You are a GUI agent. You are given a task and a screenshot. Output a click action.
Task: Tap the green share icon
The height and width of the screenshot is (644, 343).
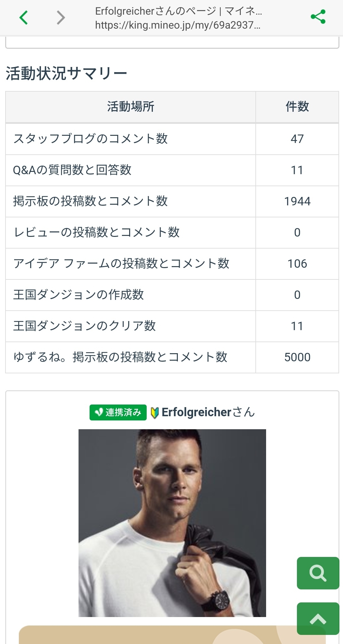(x=318, y=17)
